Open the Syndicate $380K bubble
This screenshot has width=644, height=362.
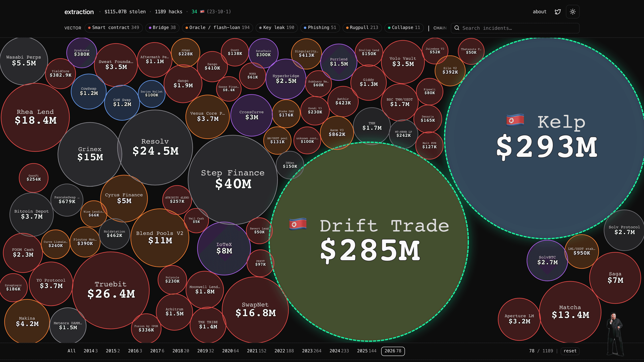82,52
